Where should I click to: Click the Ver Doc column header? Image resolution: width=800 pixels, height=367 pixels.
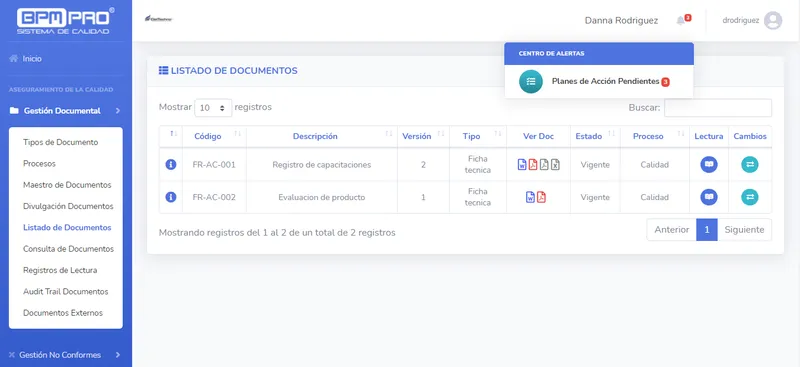coord(538,136)
